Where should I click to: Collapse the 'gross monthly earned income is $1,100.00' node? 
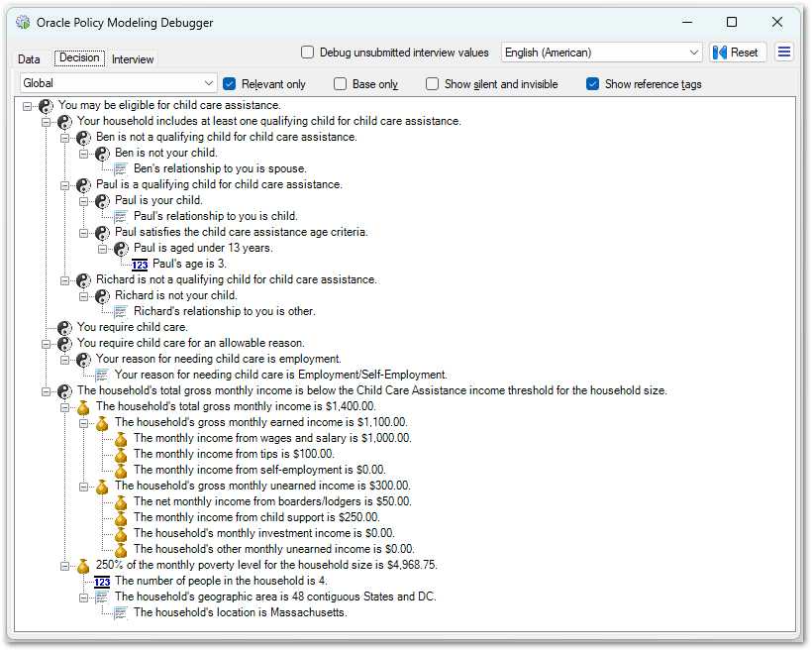[x=83, y=423]
